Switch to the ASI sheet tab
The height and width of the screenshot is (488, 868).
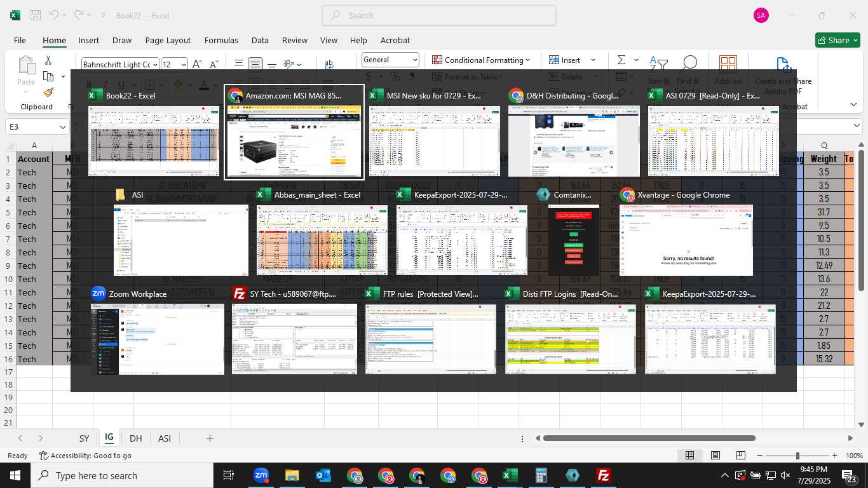pyautogui.click(x=165, y=438)
